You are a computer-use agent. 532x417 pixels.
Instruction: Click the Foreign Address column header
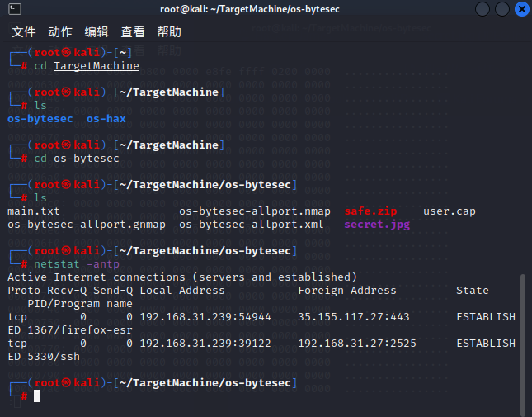pyautogui.click(x=347, y=291)
